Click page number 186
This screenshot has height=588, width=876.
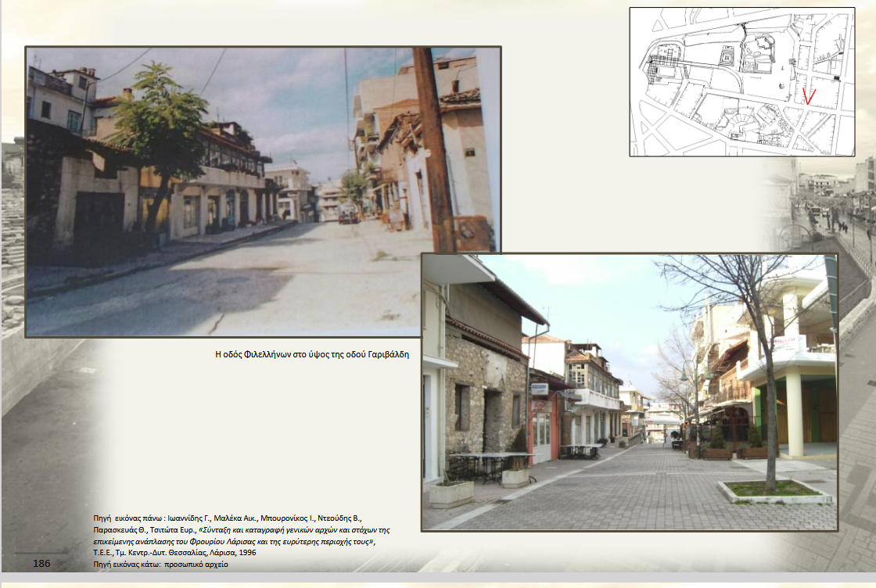(x=42, y=563)
